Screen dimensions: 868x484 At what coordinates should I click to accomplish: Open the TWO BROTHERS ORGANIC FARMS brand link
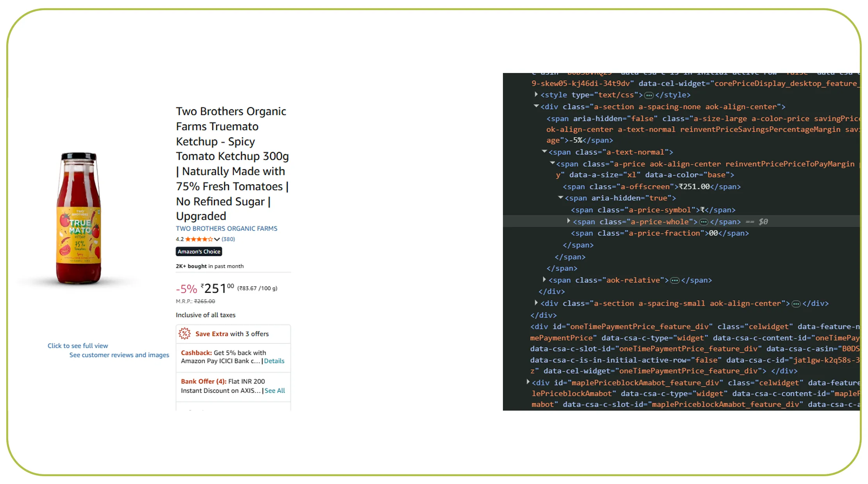click(x=226, y=229)
